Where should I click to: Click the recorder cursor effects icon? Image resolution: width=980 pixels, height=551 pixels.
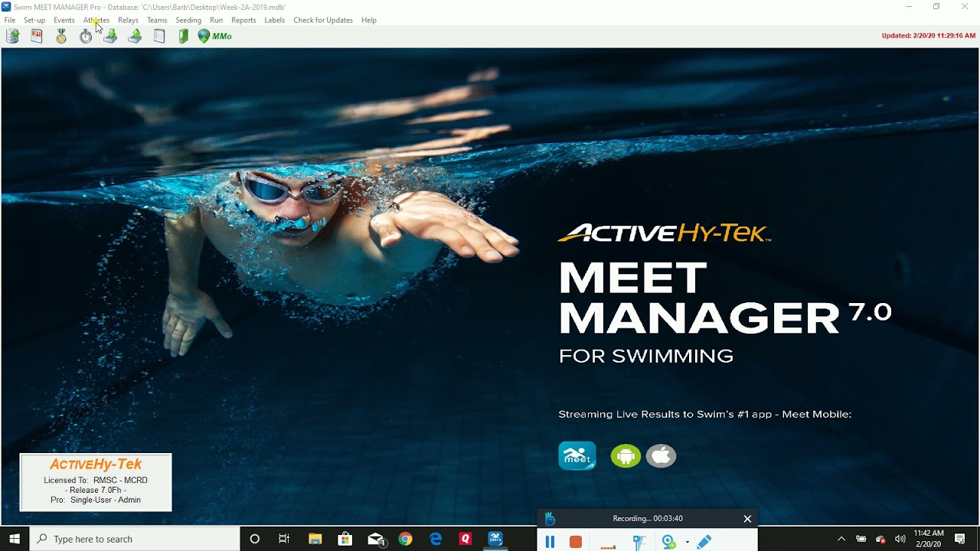pyautogui.click(x=639, y=542)
